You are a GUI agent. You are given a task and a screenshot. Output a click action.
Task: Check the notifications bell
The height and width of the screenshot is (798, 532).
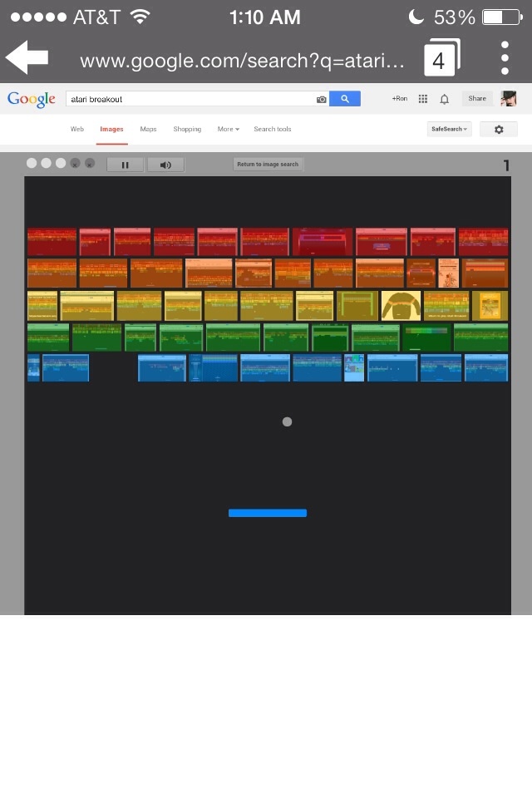[444, 99]
